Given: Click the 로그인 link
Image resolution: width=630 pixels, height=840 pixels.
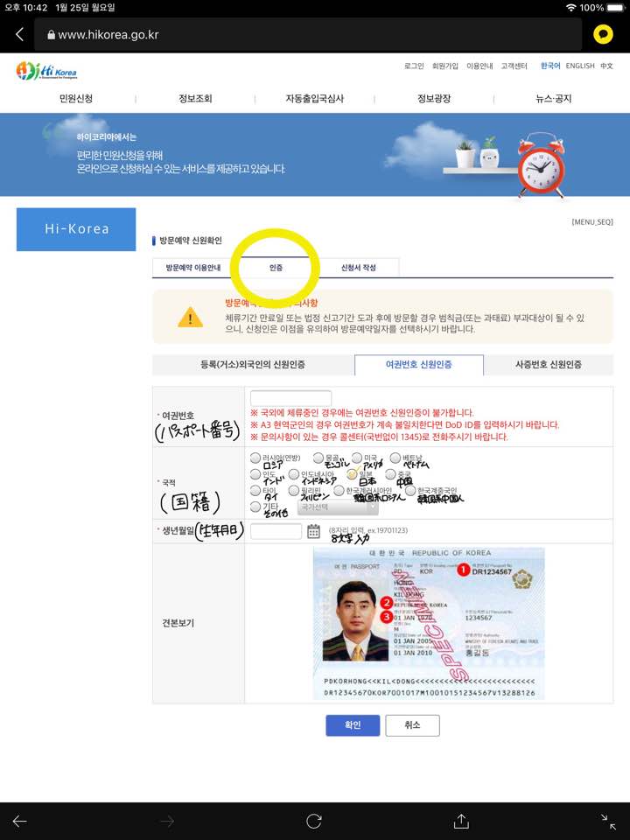Looking at the screenshot, I should (x=414, y=66).
